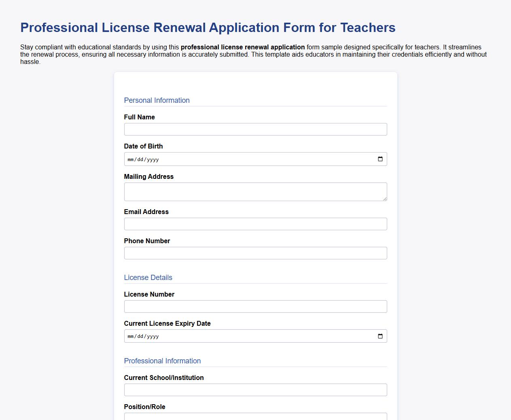Click inside the Mailing Address text area
The height and width of the screenshot is (420, 511).
click(255, 191)
